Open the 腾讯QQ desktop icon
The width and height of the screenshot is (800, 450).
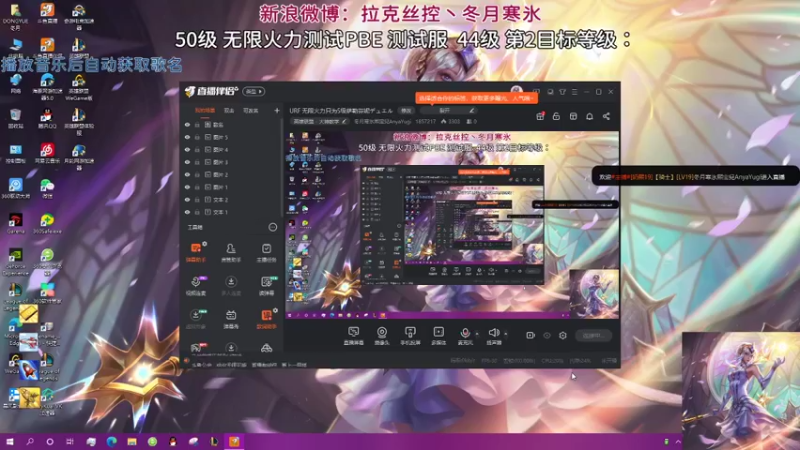pos(47,119)
